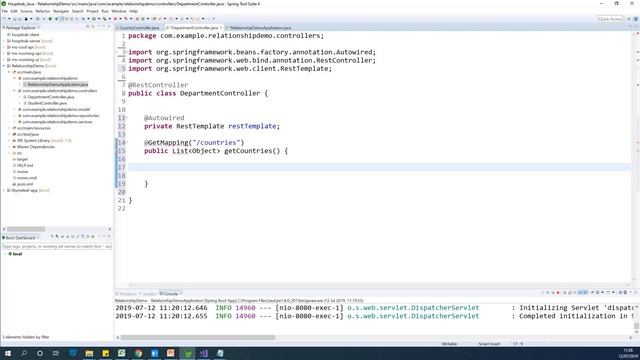Open Google Chrome from the taskbar
The width and height of the screenshot is (640, 360).
(x=138, y=353)
